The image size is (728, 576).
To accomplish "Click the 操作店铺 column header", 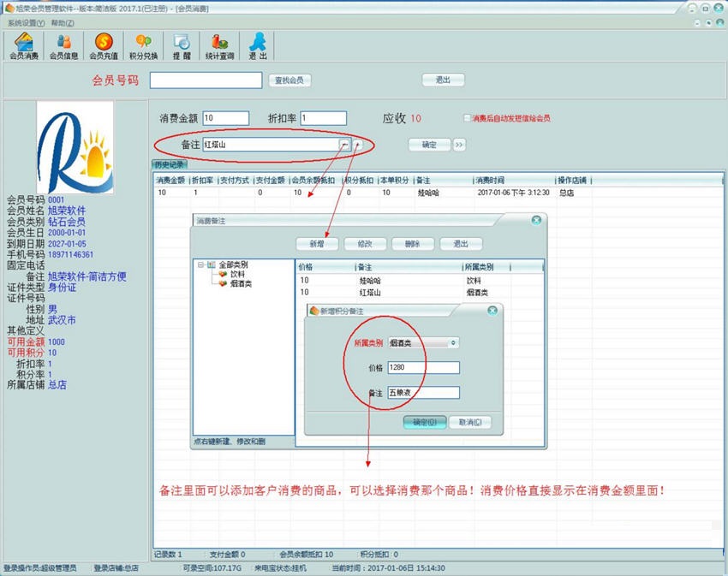I will pyautogui.click(x=573, y=180).
